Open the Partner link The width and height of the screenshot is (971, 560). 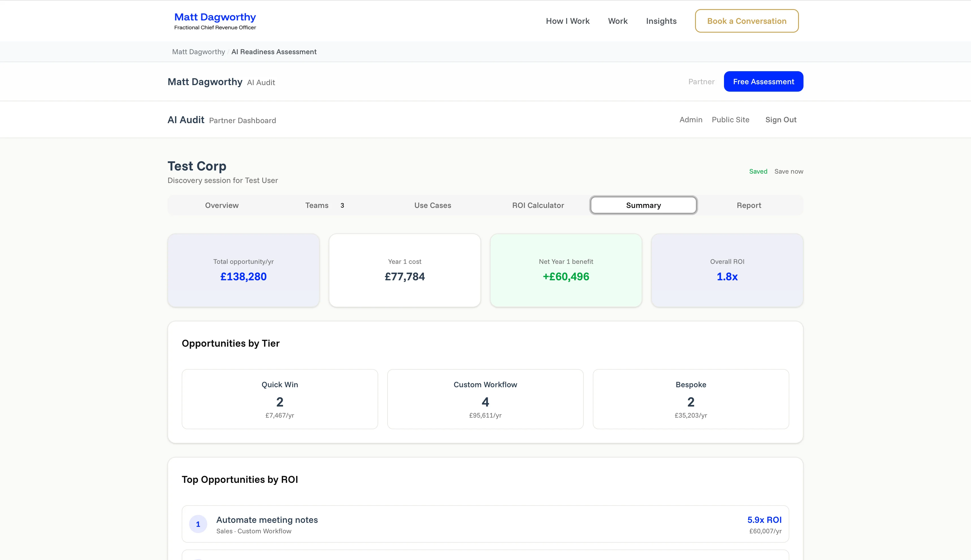coord(701,81)
